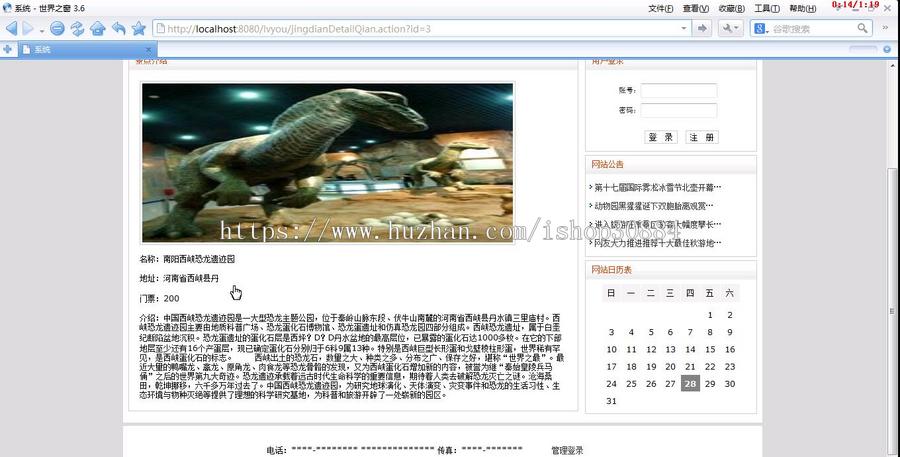Click the Google search input box
This screenshot has height=457, width=900.
pyautogui.click(x=813, y=28)
